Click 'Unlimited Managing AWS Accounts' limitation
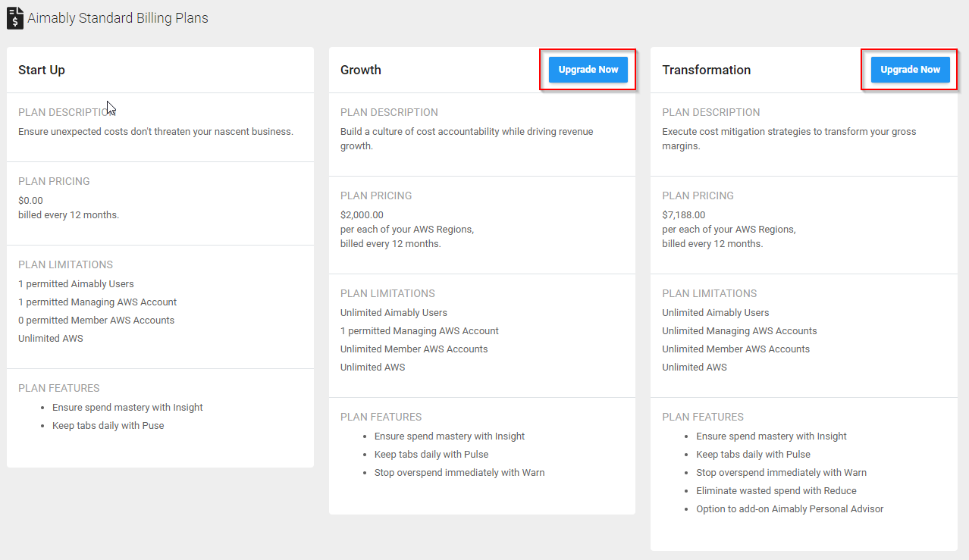The width and height of the screenshot is (969, 560). coord(739,331)
